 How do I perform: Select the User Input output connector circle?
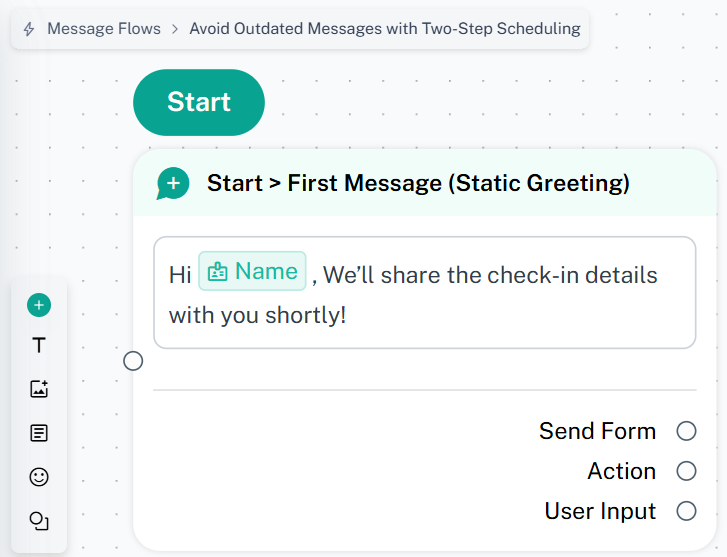686,511
